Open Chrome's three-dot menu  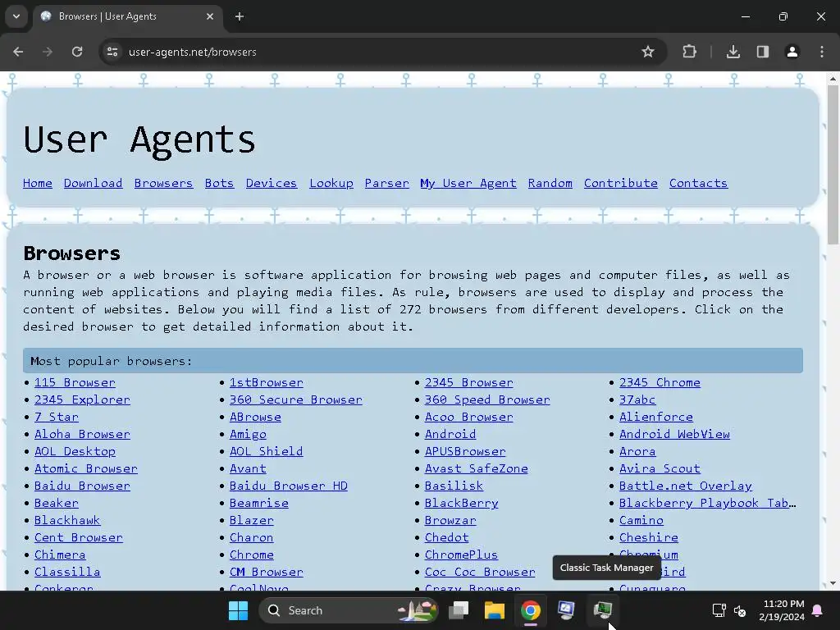822,52
